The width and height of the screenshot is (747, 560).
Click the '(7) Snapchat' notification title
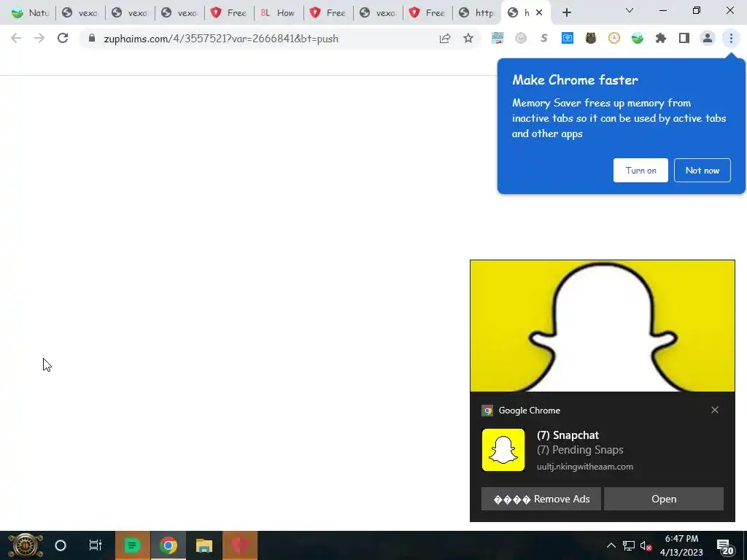[568, 435]
